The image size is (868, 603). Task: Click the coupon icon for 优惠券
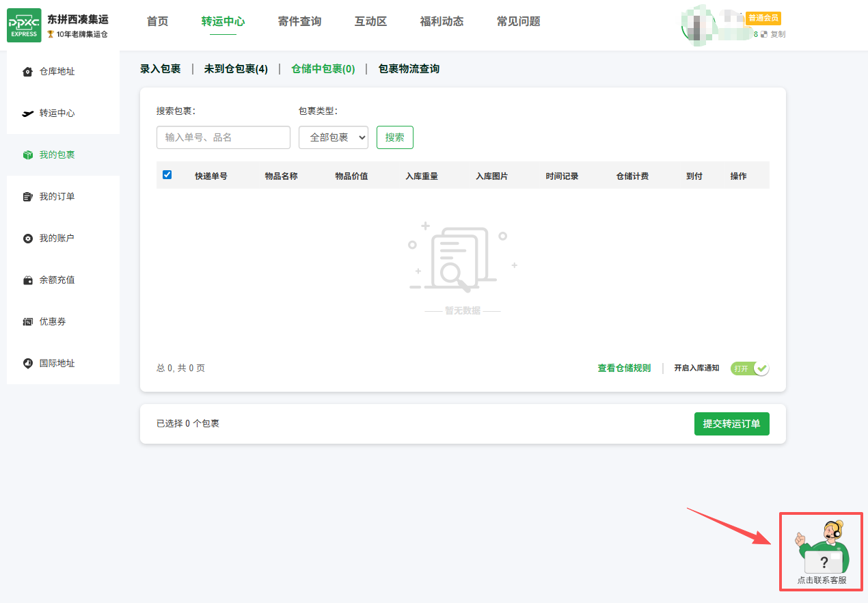27,322
